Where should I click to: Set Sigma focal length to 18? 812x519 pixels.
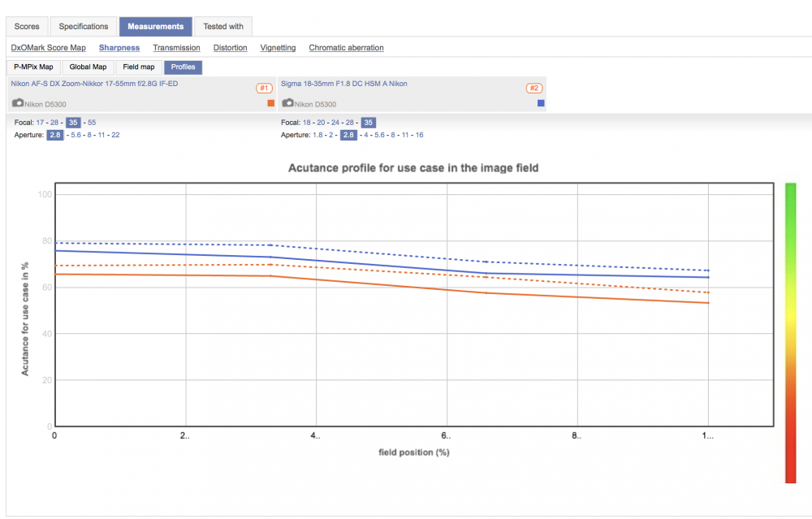[x=307, y=123]
